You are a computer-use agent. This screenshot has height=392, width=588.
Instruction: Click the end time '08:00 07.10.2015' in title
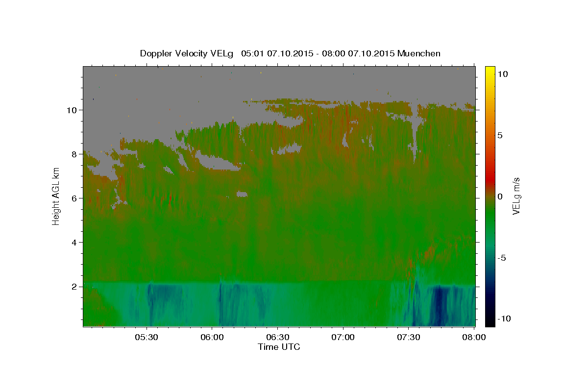pyautogui.click(x=358, y=53)
